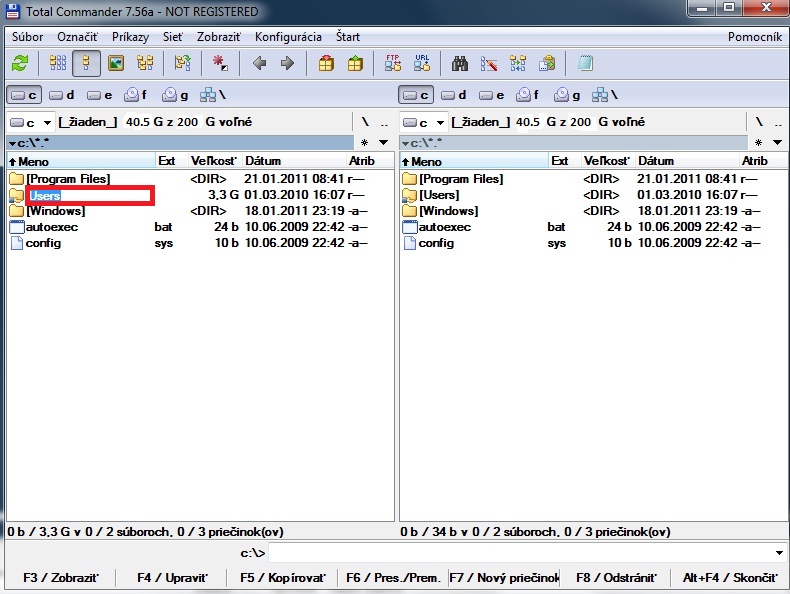Viewport: 790px width, 594px height.
Task: Open the FTP connect icon
Action: click(x=392, y=63)
